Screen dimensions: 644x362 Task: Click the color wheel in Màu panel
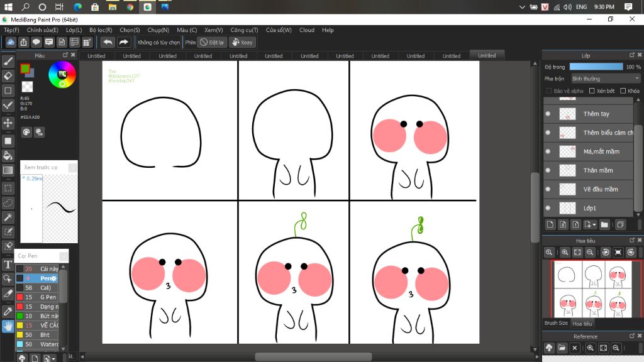(62, 74)
